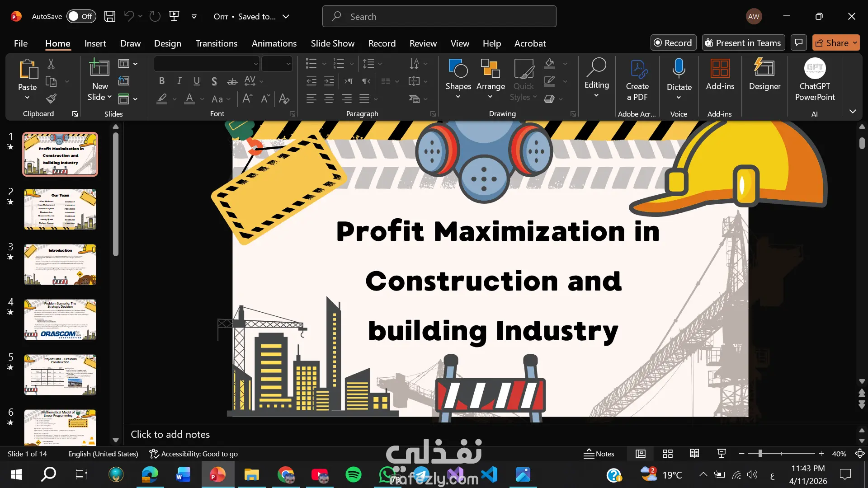
Task: Toggle the Notes pane
Action: 599,454
